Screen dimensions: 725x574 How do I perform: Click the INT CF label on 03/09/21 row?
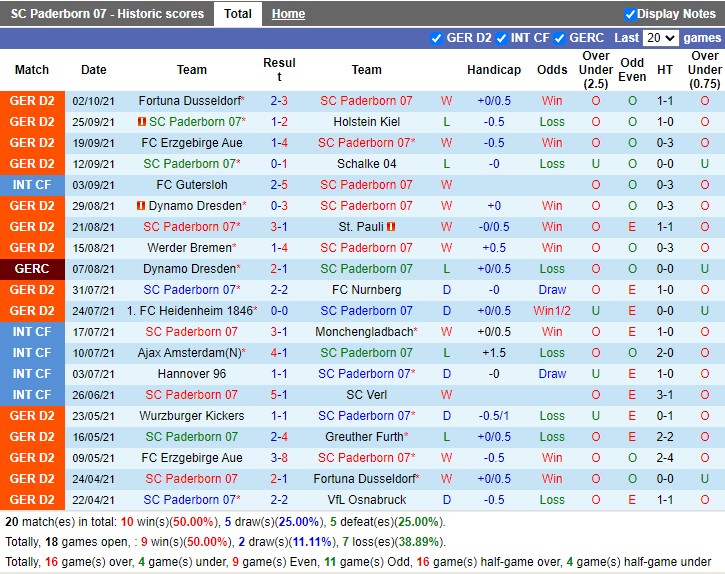[32, 185]
